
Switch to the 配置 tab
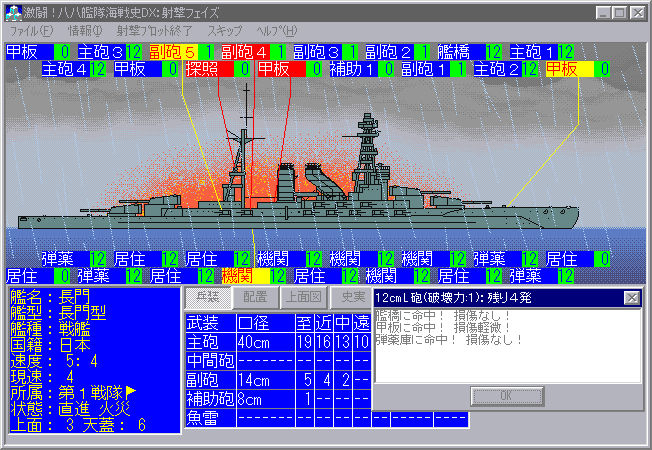click(x=255, y=297)
